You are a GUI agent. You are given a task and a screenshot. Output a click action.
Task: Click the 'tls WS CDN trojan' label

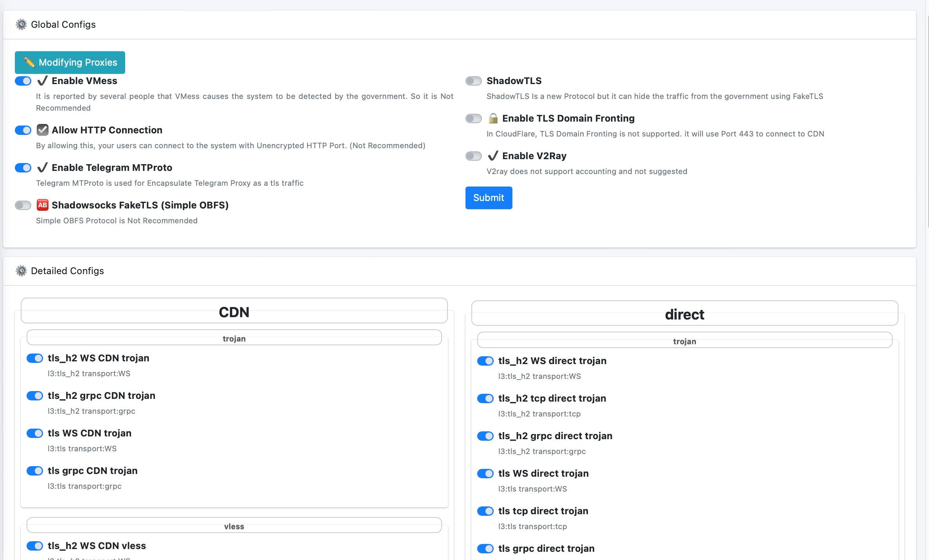coord(90,433)
